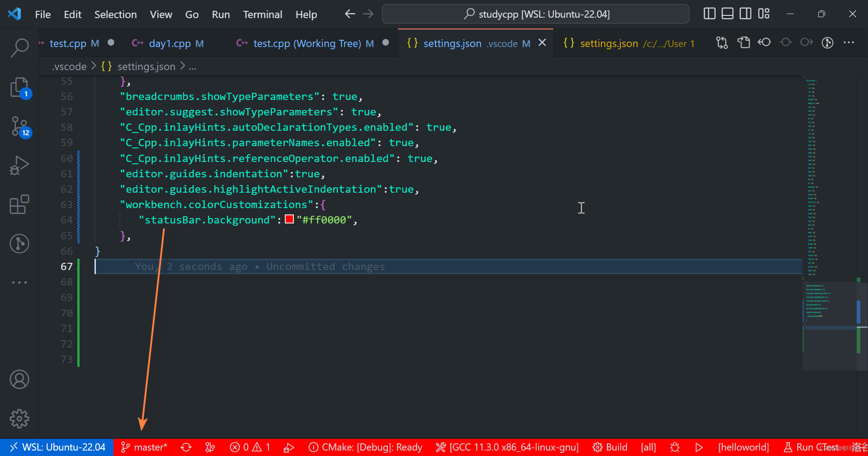The height and width of the screenshot is (456, 868).
Task: Open Source Control view with 12 changes
Action: click(x=19, y=127)
